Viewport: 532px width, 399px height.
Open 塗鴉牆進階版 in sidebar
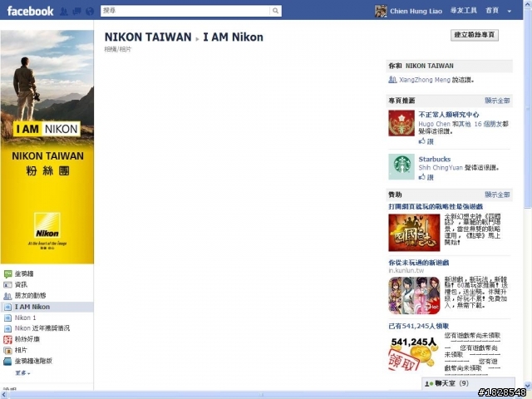coord(33,361)
